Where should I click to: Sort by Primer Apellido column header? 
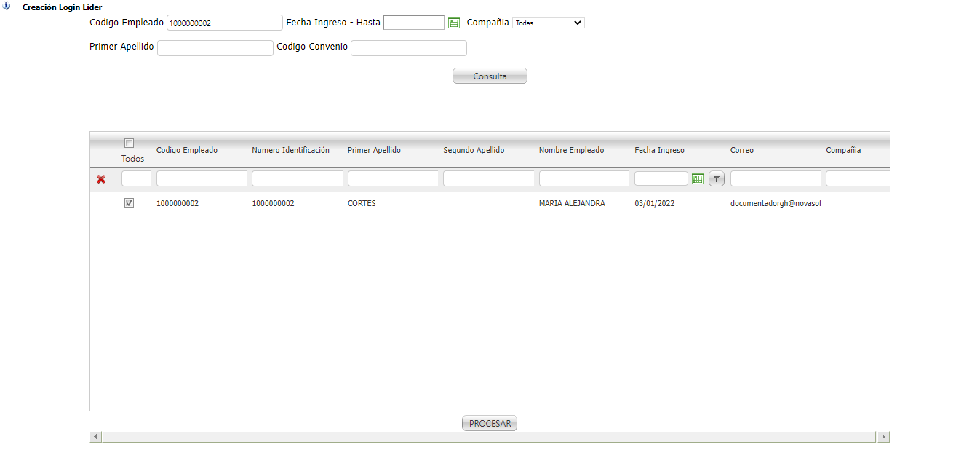[x=374, y=150]
